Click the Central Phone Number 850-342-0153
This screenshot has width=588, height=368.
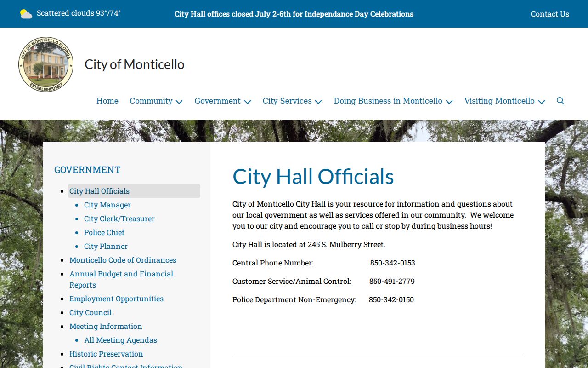(x=393, y=263)
